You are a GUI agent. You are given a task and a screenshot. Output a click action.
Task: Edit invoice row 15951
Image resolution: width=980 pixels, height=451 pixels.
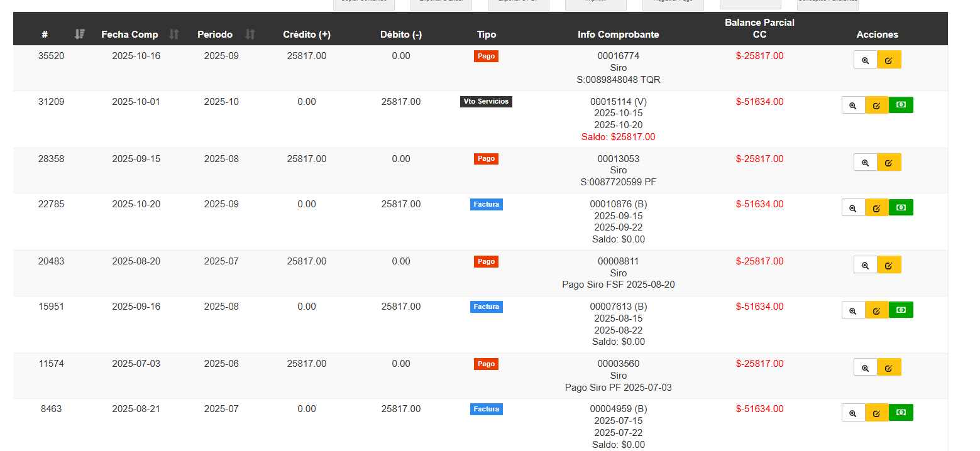click(877, 310)
